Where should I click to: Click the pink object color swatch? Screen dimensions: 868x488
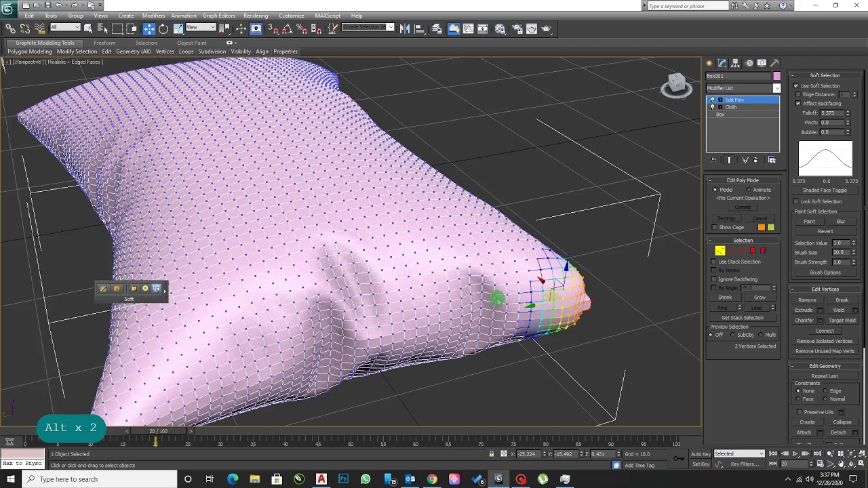[776, 76]
